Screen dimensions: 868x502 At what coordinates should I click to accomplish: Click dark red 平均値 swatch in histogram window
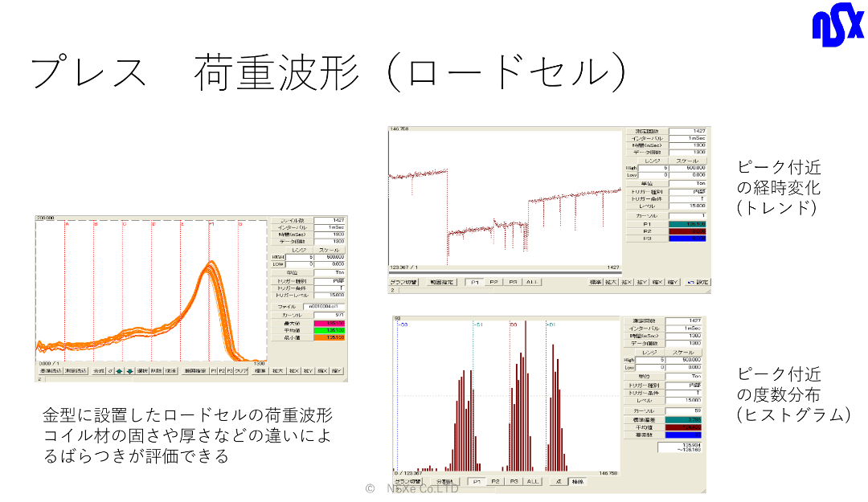point(683,428)
